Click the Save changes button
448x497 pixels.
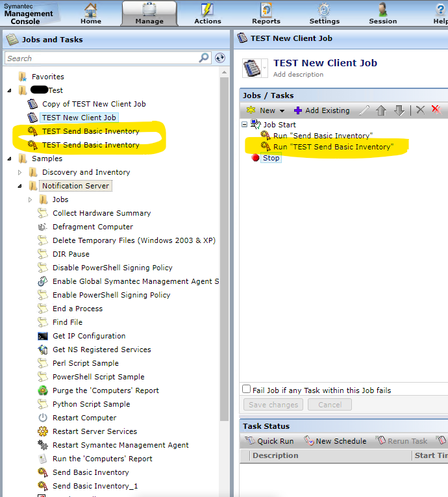[x=273, y=405]
